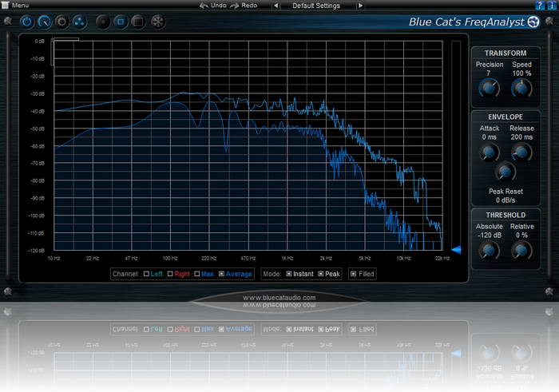Click the gear settings toolbar icon

point(61,22)
